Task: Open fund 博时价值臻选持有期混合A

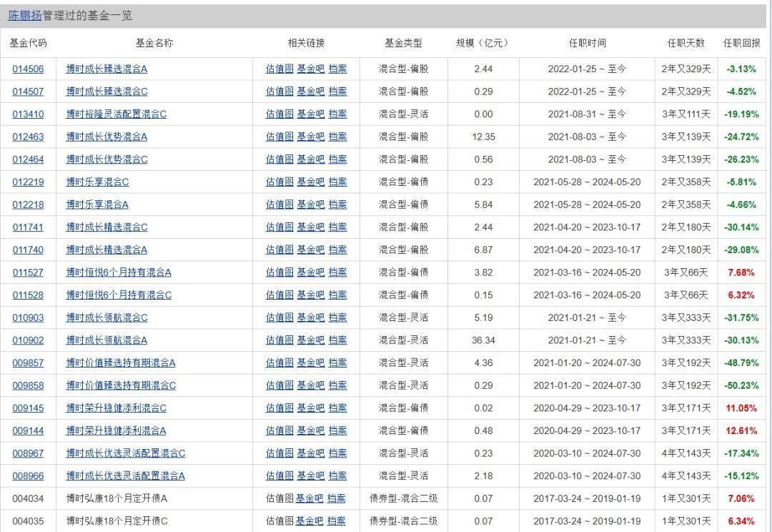Action: (x=121, y=363)
